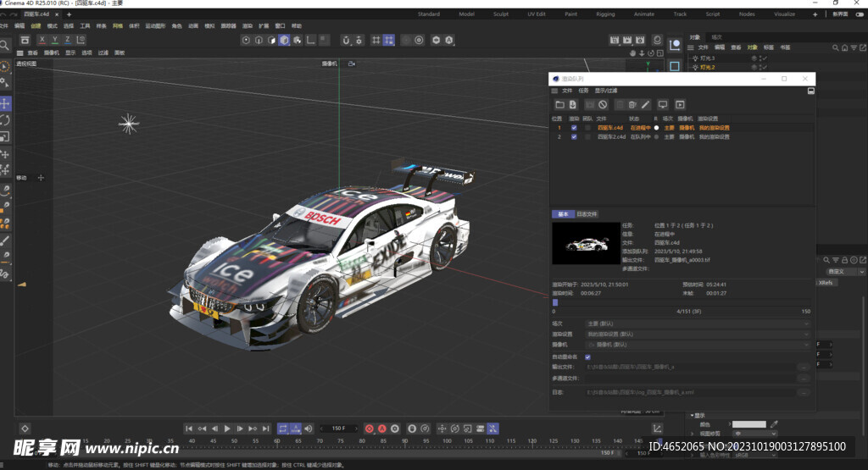Screen dimensions: 868x470
Task: Click the red record keyframe button
Action: (x=370, y=429)
